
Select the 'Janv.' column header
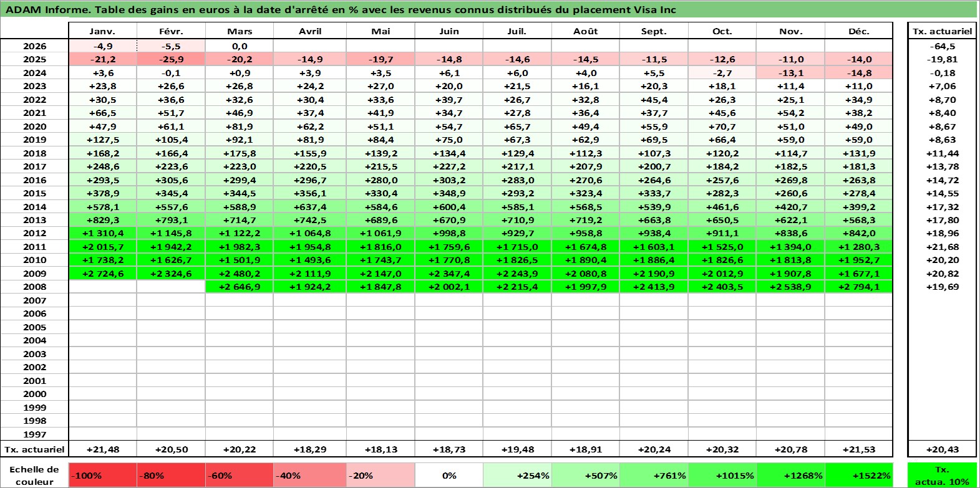103,31
